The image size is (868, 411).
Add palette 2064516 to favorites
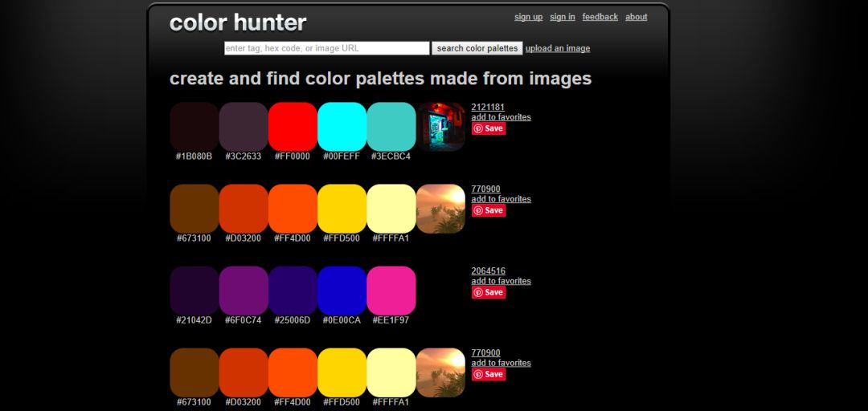(x=501, y=281)
